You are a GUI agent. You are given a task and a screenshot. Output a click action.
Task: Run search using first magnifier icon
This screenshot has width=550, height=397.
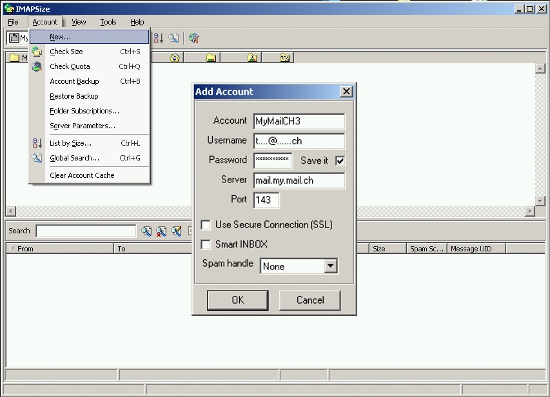(146, 231)
